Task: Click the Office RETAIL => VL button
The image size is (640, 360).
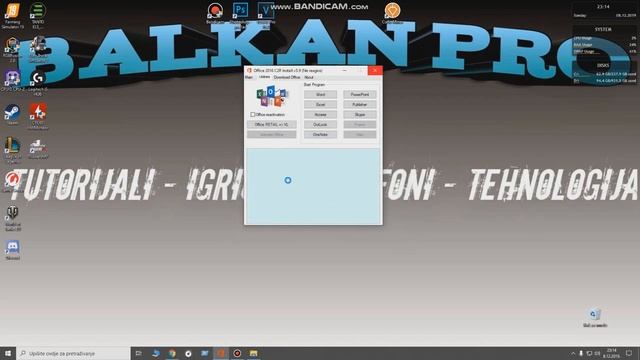Action: [271, 124]
